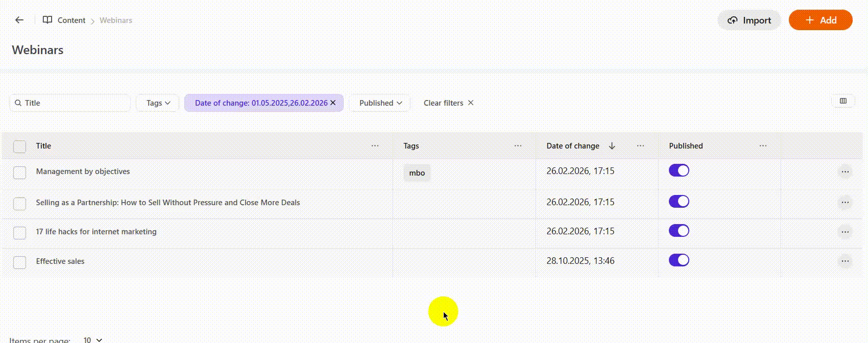Open Title column options menu
Image resolution: width=868 pixels, height=343 pixels.
coord(375,146)
